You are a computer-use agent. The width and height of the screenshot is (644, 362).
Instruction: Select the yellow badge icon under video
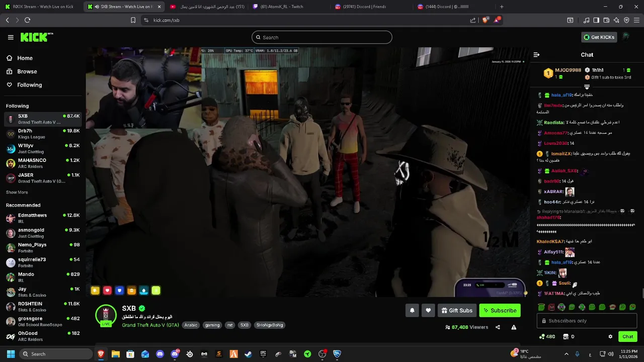coord(95,291)
